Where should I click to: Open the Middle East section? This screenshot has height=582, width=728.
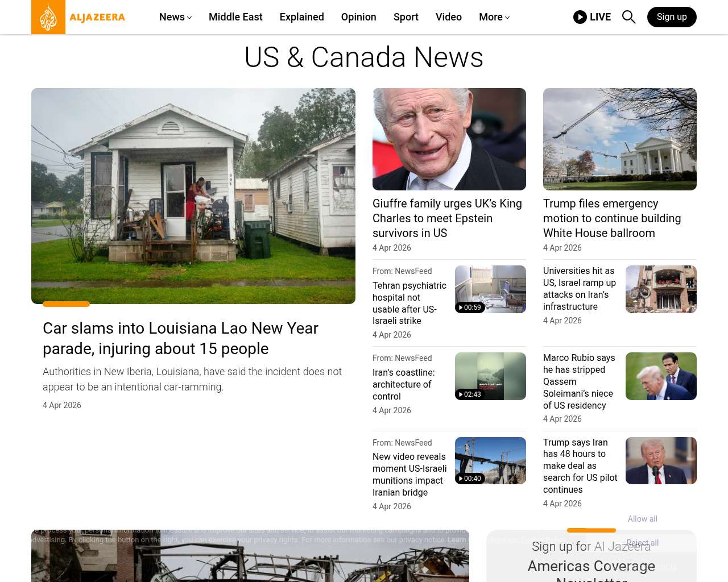tap(235, 17)
